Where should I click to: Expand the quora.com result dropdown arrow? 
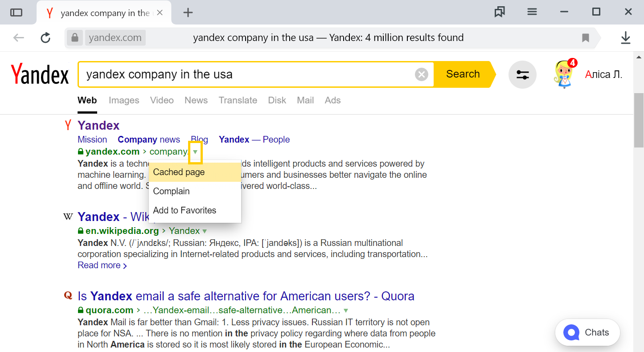click(346, 311)
